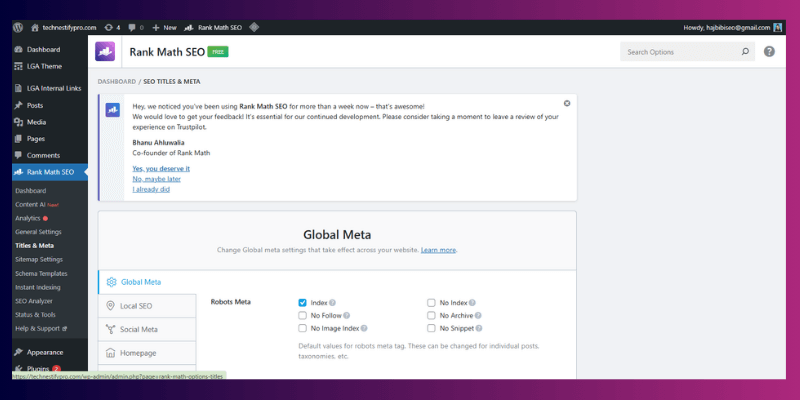Click the Rank Math icon in notice

coord(113,110)
